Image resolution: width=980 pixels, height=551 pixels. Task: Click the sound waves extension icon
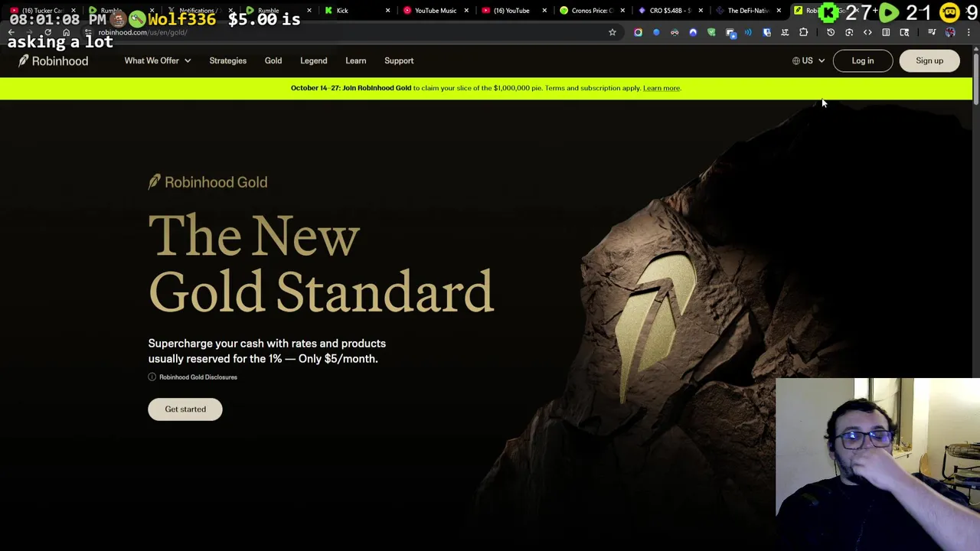pos(748,32)
